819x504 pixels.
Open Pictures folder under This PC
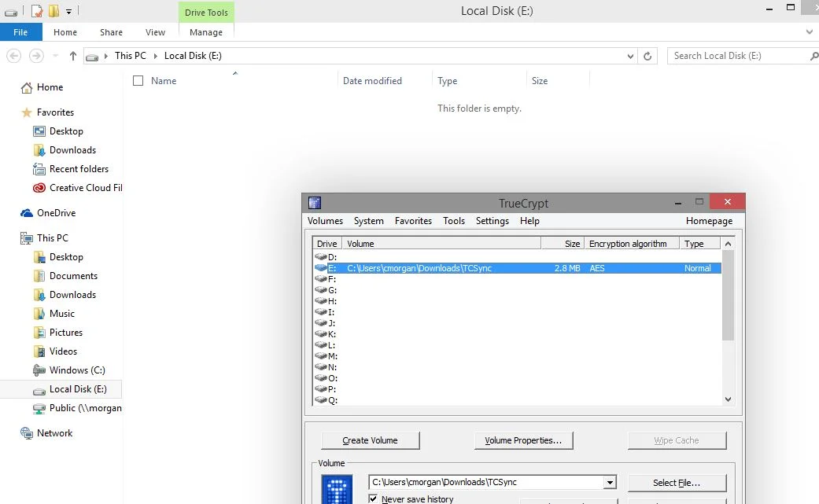66,333
